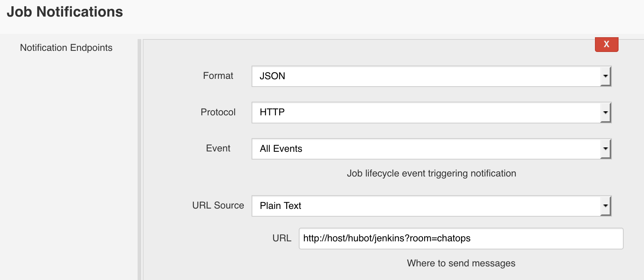644x280 pixels.
Task: Click the 'Notification Endpoints' label
Action: point(66,48)
